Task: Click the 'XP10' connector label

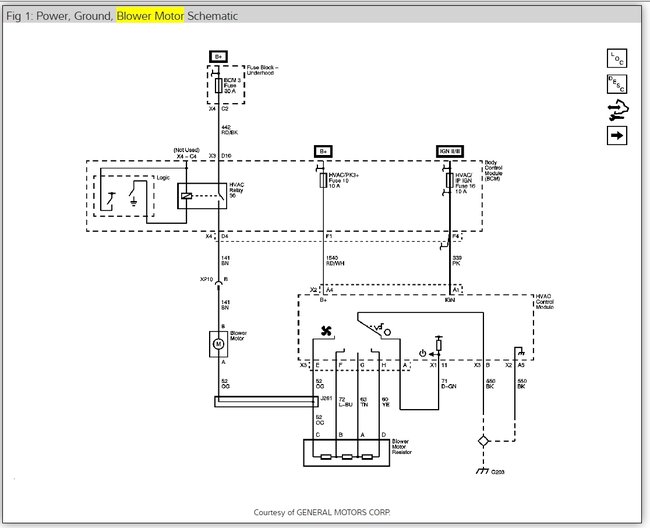Action: pos(206,279)
